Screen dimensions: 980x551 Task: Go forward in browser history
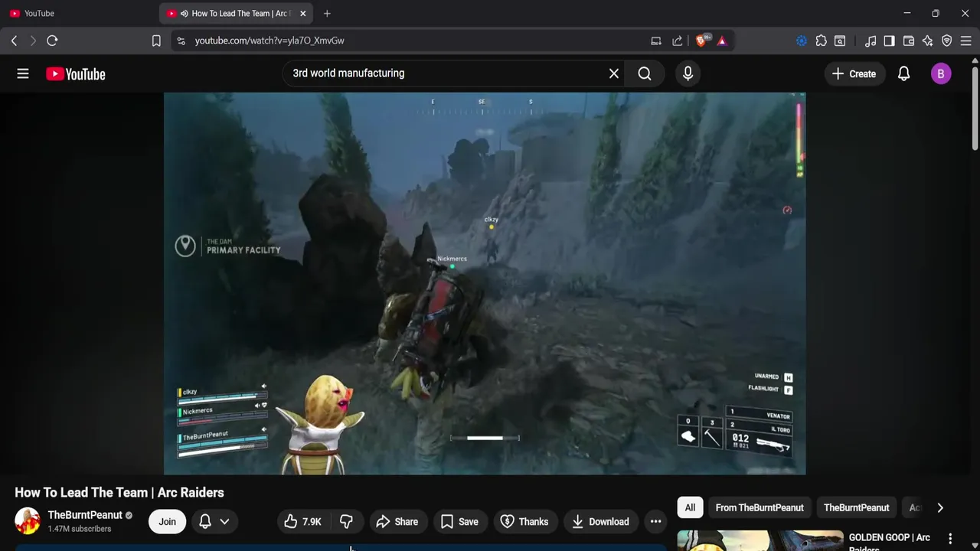(33, 41)
